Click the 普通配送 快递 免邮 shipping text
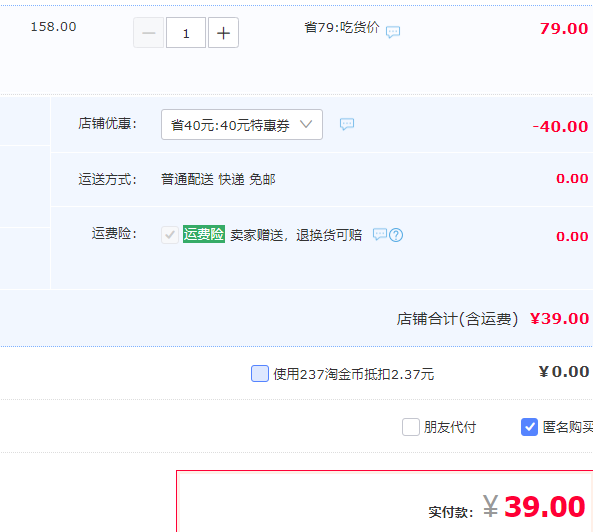This screenshot has height=532, width=593. 218,179
